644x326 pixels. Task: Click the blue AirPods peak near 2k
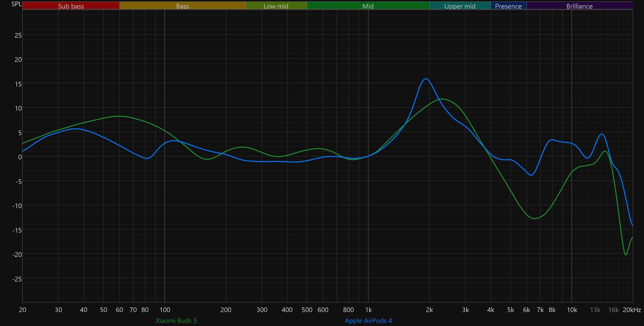coord(426,79)
